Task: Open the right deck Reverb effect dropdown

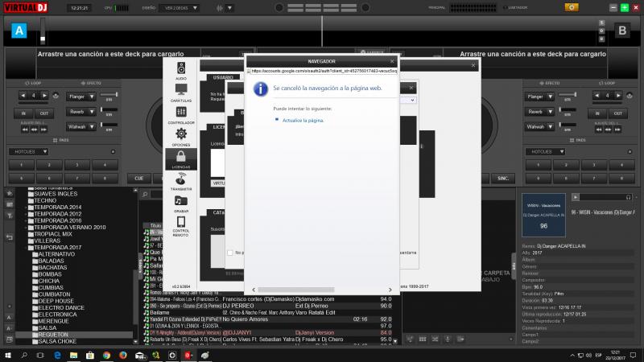Action: tap(539, 112)
